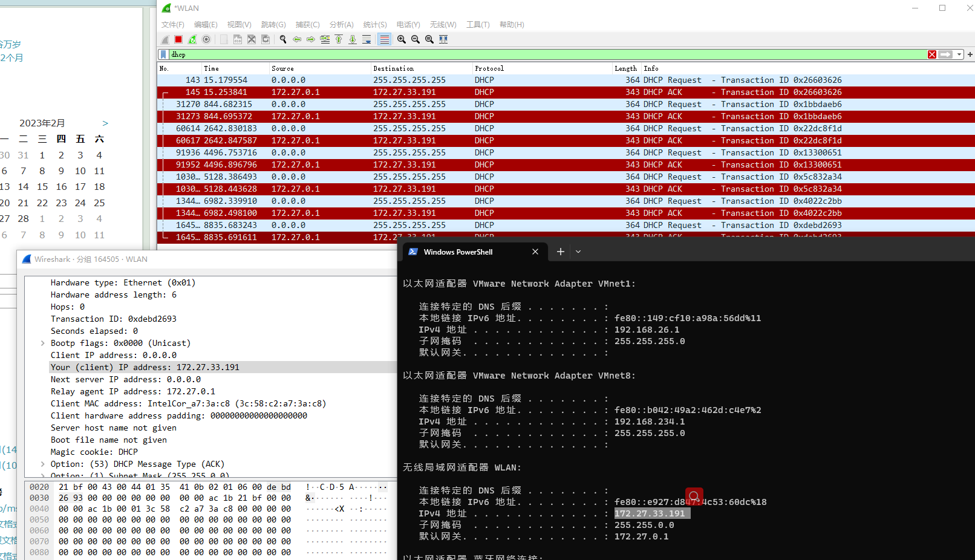Close the Windows PowerShell tab
975x560 pixels.
(535, 252)
